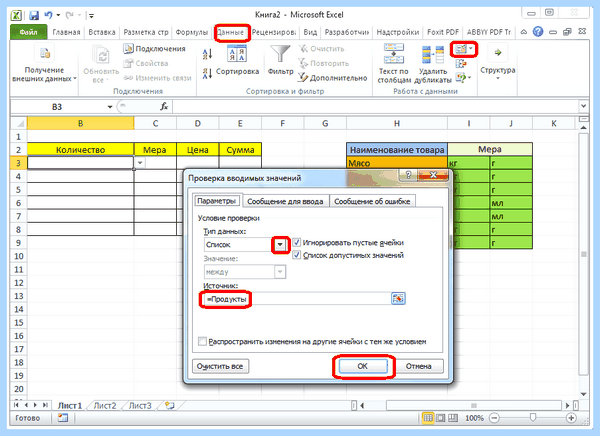The height and width of the screenshot is (436, 600).
Task: Open the dropdown arrow in cell C3
Action: (140, 163)
